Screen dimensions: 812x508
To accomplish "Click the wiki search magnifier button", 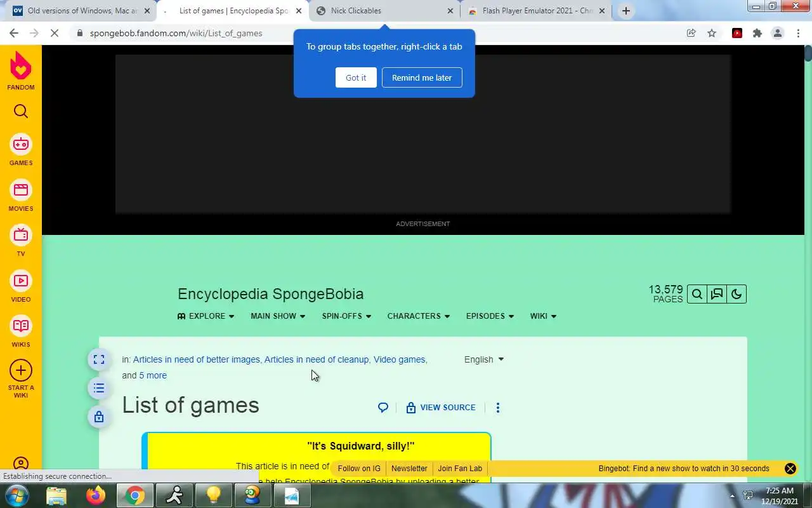I will 697,294.
